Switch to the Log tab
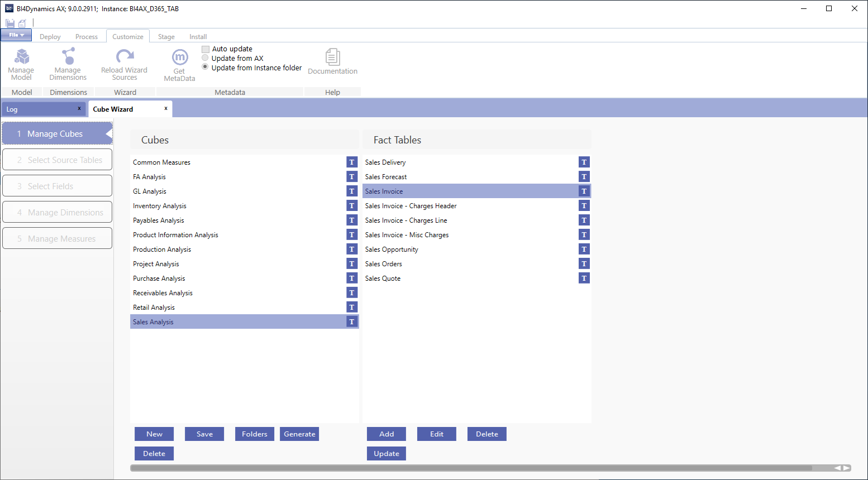Image resolution: width=868 pixels, height=480 pixels. click(44, 109)
